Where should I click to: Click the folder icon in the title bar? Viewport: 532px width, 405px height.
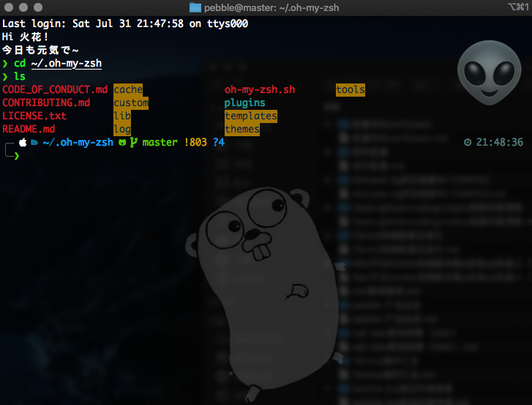[x=195, y=7]
